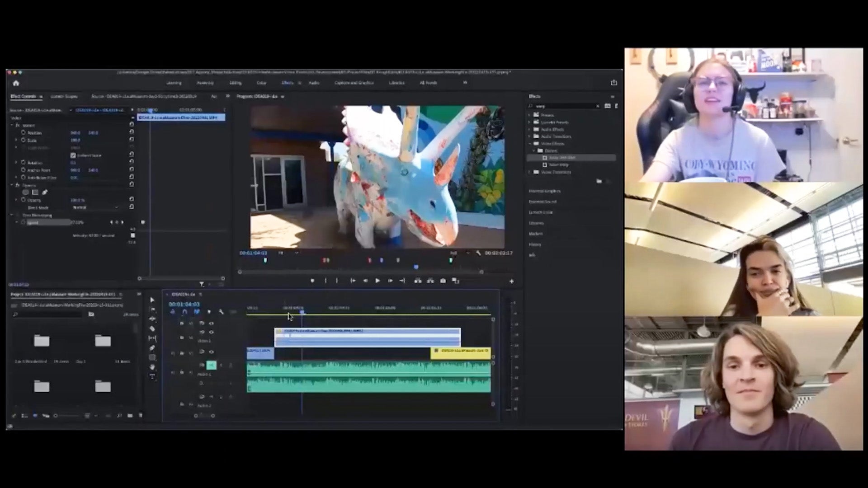Click the new custom bin folder in Effects
This screenshot has height=488, width=868.
point(599,181)
